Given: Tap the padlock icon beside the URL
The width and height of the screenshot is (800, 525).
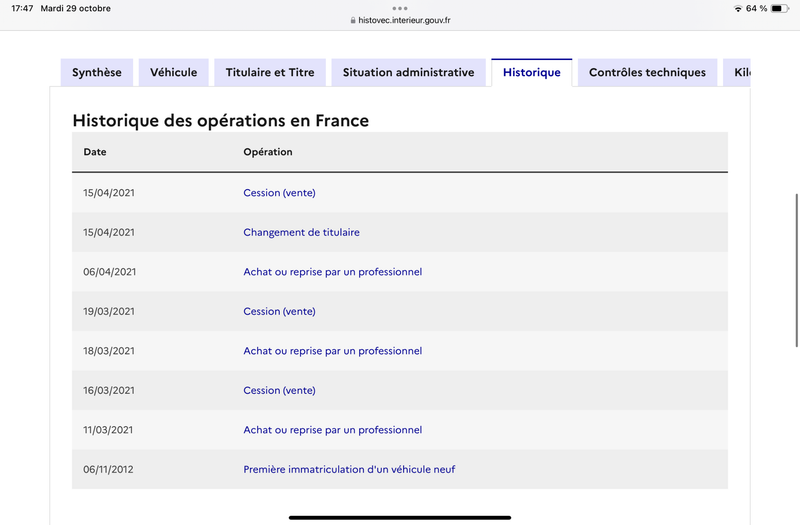Looking at the screenshot, I should 353,20.
